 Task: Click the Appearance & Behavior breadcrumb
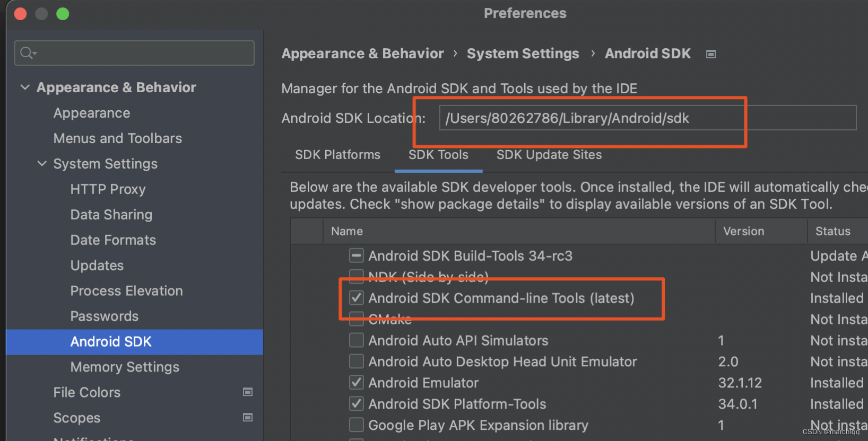click(362, 54)
